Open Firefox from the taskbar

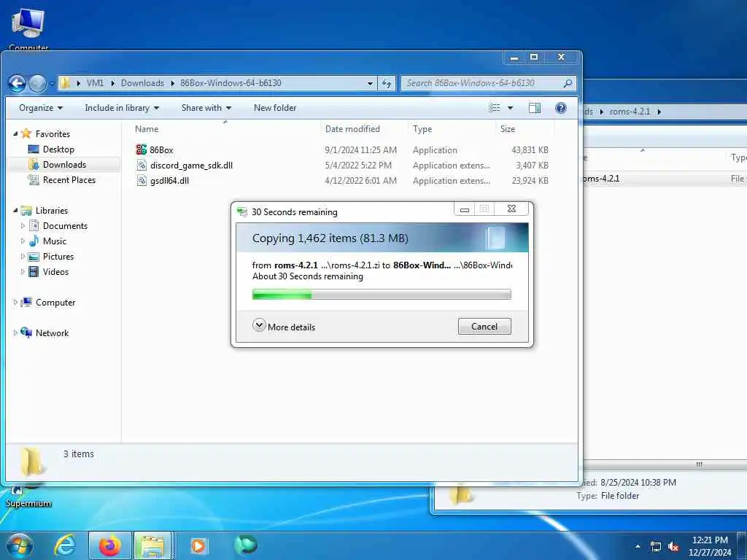[109, 545]
